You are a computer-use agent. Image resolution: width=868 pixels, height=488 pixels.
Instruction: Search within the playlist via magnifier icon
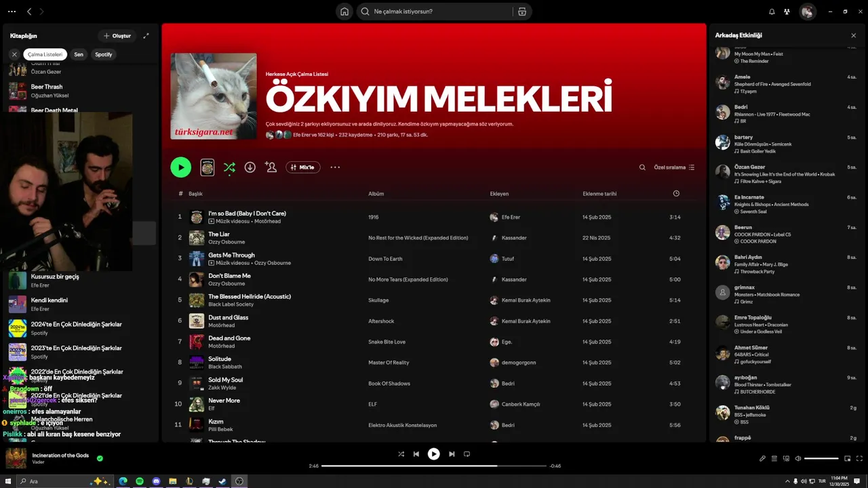[642, 167]
